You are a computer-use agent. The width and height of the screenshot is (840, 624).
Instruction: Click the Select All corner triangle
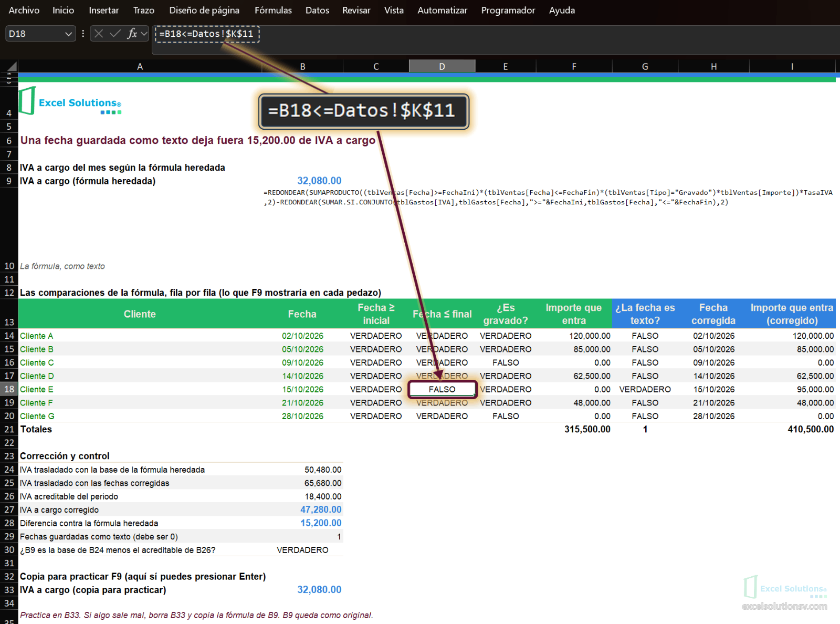pos(12,67)
